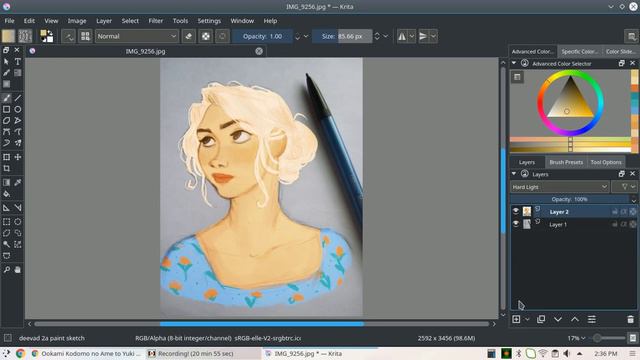
Task: Select the Ellipse shape tool
Action: coord(18,109)
